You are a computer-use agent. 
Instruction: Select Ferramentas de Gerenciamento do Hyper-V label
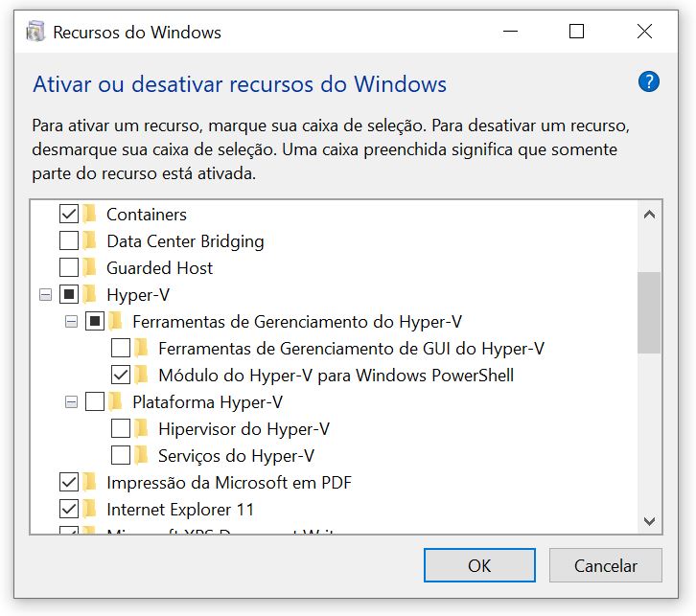(297, 322)
